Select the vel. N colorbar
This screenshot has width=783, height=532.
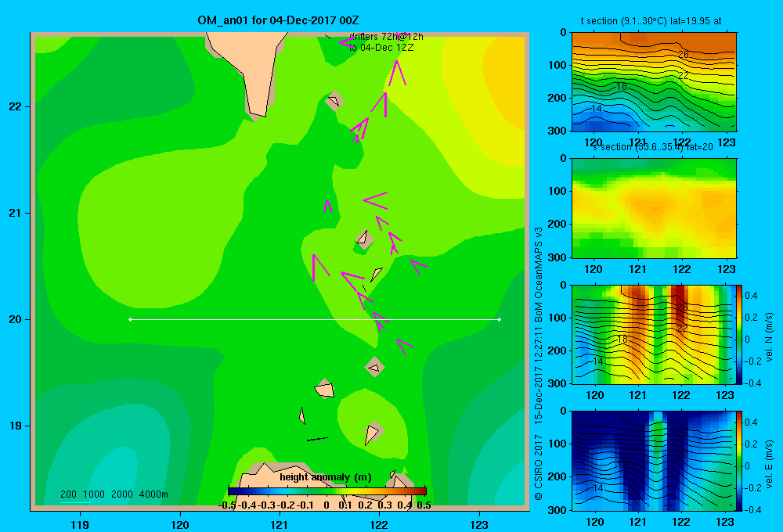(739, 334)
